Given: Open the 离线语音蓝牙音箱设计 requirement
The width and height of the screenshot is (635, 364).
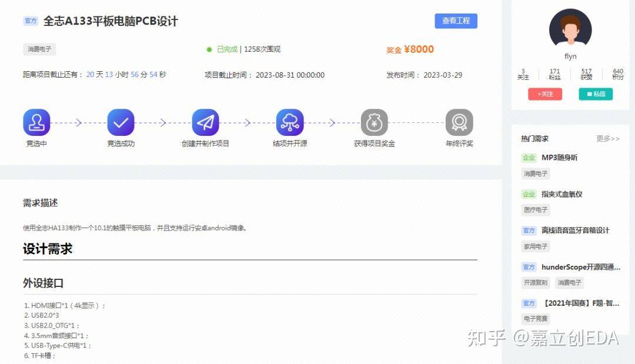Looking at the screenshot, I should pos(575,231).
